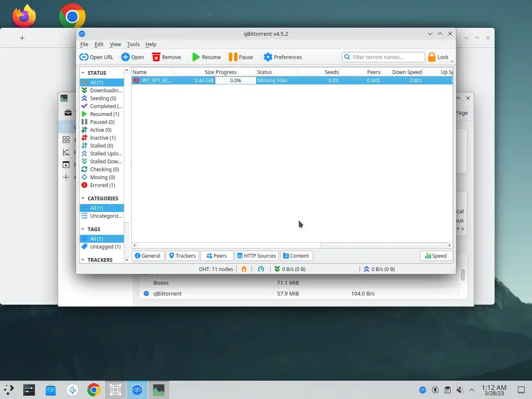Screen dimensions: 532x399
Task: Switch to the HTTP Sources tab
Action: pyautogui.click(x=256, y=256)
